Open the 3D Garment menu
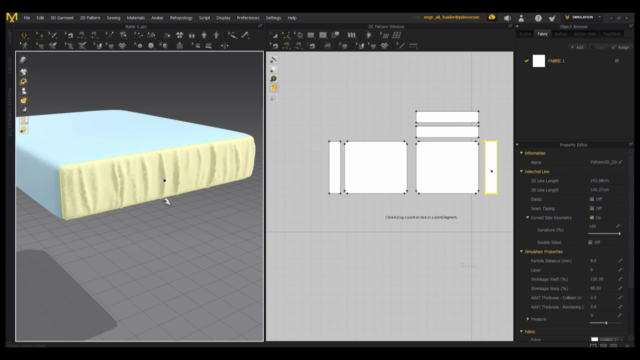Image resolution: width=640 pixels, height=360 pixels. pyautogui.click(x=62, y=18)
